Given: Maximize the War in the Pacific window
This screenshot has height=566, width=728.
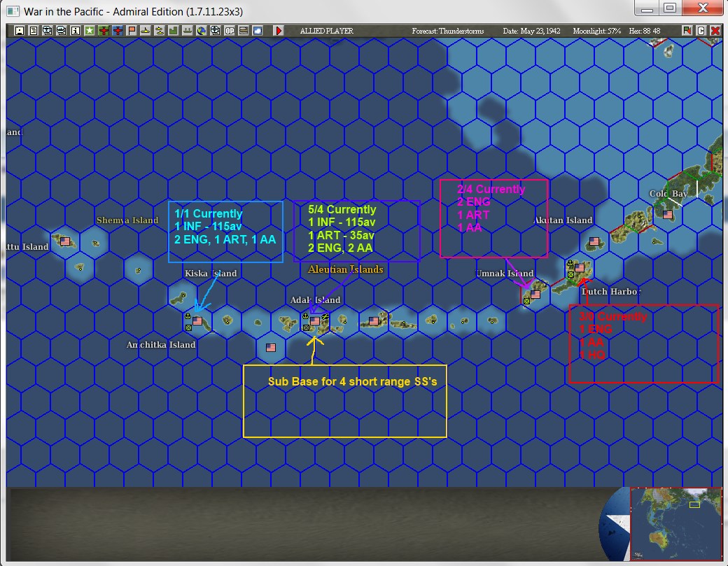Looking at the screenshot, I should point(669,8).
